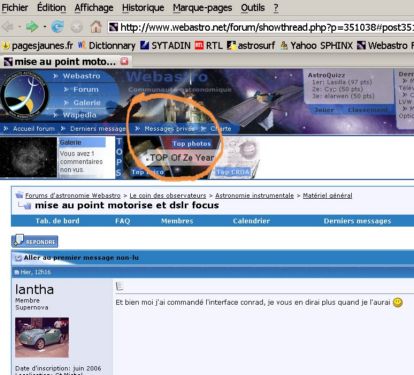Open the FAQ item
The width and height of the screenshot is (414, 375).
(122, 221)
